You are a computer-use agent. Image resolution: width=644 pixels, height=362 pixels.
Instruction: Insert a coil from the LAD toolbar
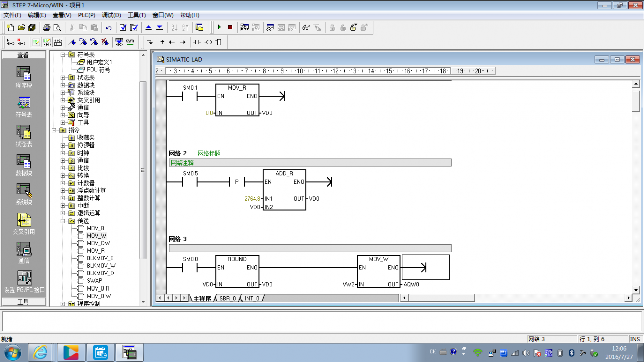[x=208, y=42]
